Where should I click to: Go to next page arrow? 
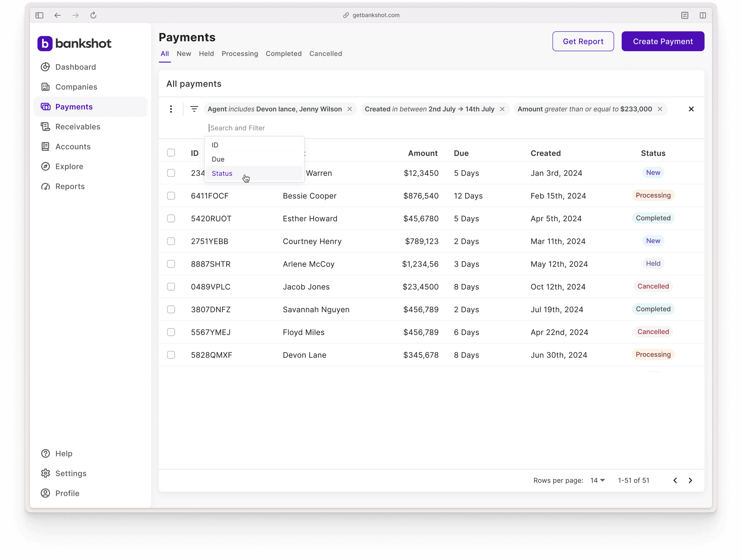[690, 480]
